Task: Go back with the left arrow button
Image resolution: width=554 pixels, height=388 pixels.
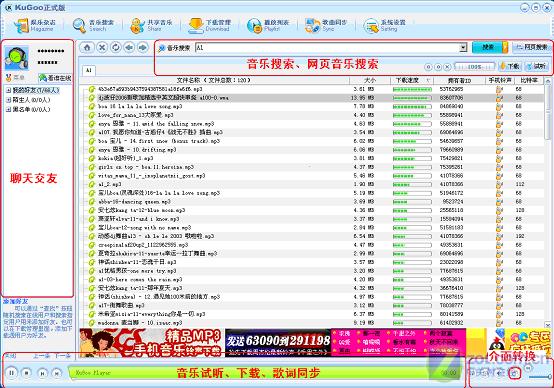Action: [129, 47]
